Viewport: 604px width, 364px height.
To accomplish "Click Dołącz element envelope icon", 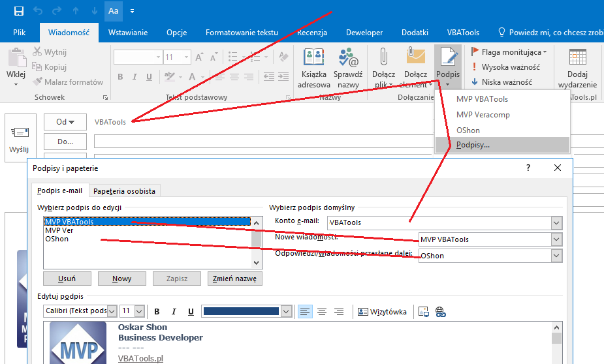I will (x=416, y=56).
